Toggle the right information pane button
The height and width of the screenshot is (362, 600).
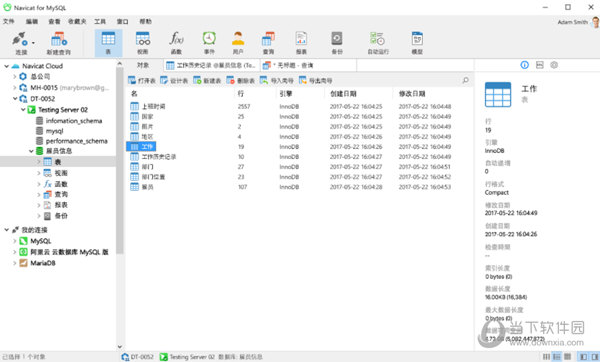point(595,357)
